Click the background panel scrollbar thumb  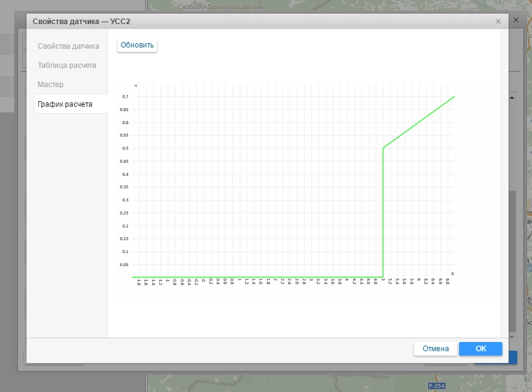pos(512,259)
